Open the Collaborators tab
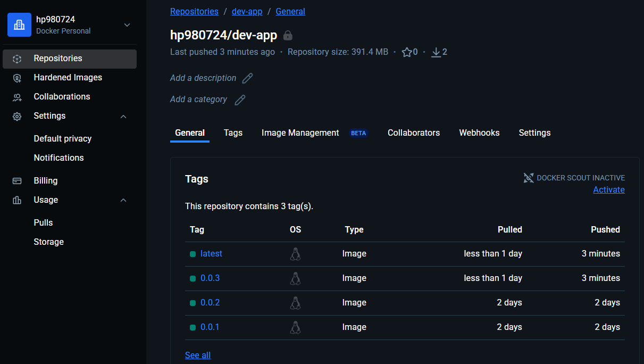The height and width of the screenshot is (364, 644). 414,133
